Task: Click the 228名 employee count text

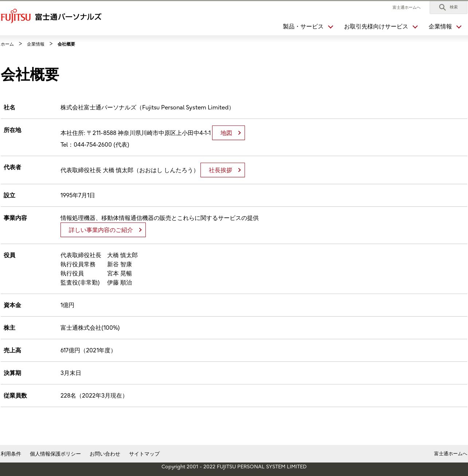Action: point(94,395)
